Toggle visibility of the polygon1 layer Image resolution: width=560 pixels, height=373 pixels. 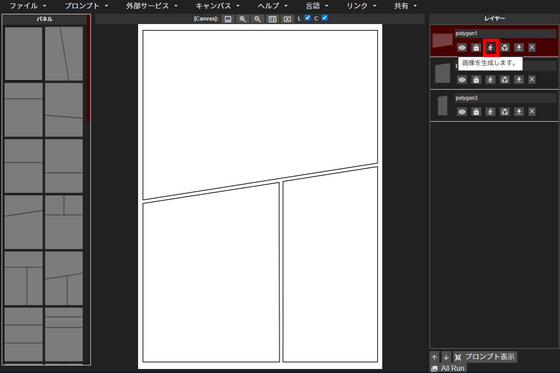[462, 48]
